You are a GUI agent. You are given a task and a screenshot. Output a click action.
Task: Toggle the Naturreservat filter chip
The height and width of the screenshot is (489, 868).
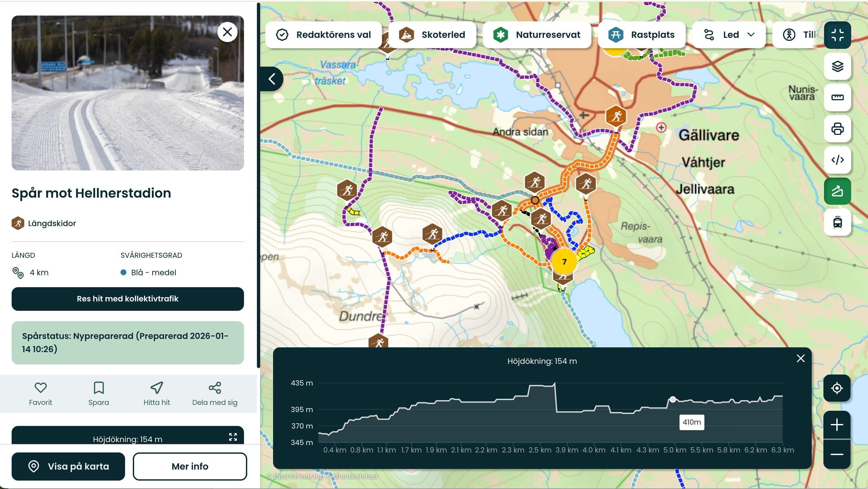point(537,35)
